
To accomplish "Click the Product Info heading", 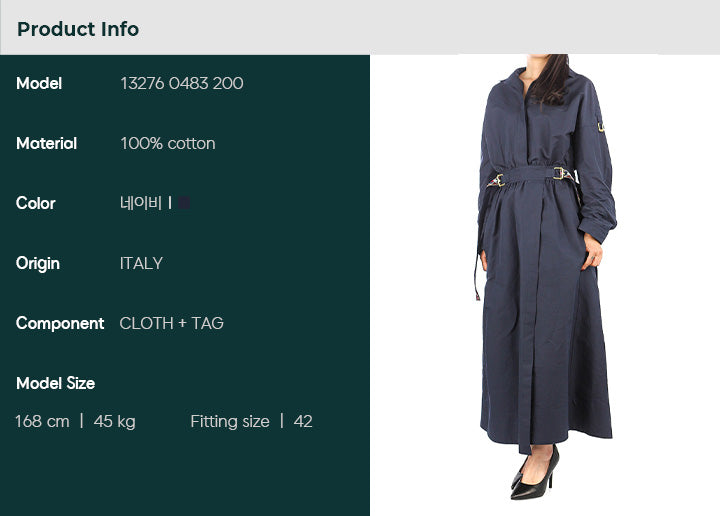I will pos(78,29).
